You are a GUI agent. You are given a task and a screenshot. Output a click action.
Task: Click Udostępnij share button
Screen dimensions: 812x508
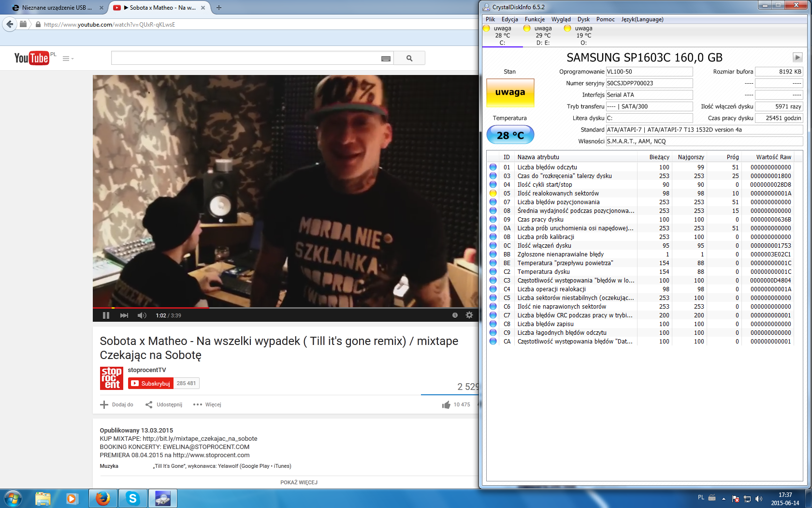tap(164, 404)
